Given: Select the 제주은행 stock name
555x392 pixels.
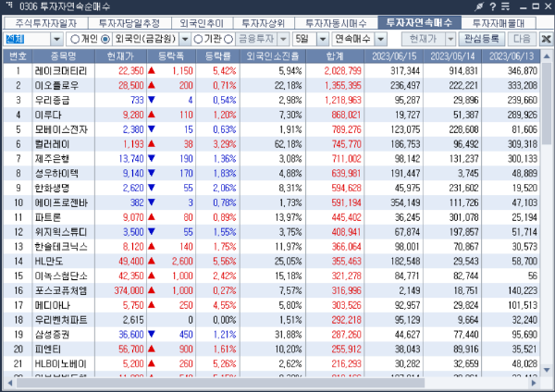Looking at the screenshot, I should (x=52, y=159).
